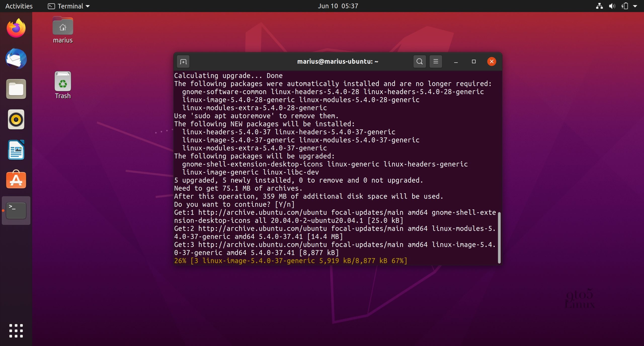Click the network status icon in the top bar
The image size is (644, 346).
(599, 6)
